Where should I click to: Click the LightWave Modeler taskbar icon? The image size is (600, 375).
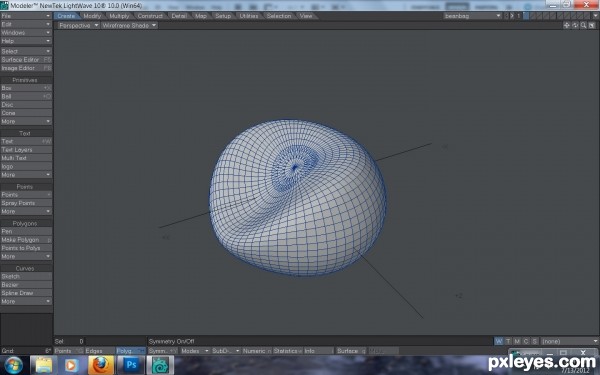(x=160, y=365)
